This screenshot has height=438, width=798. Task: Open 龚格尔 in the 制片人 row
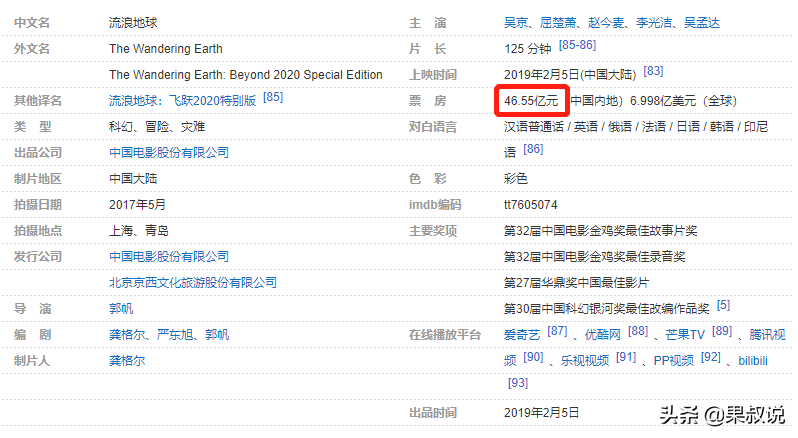pos(127,361)
